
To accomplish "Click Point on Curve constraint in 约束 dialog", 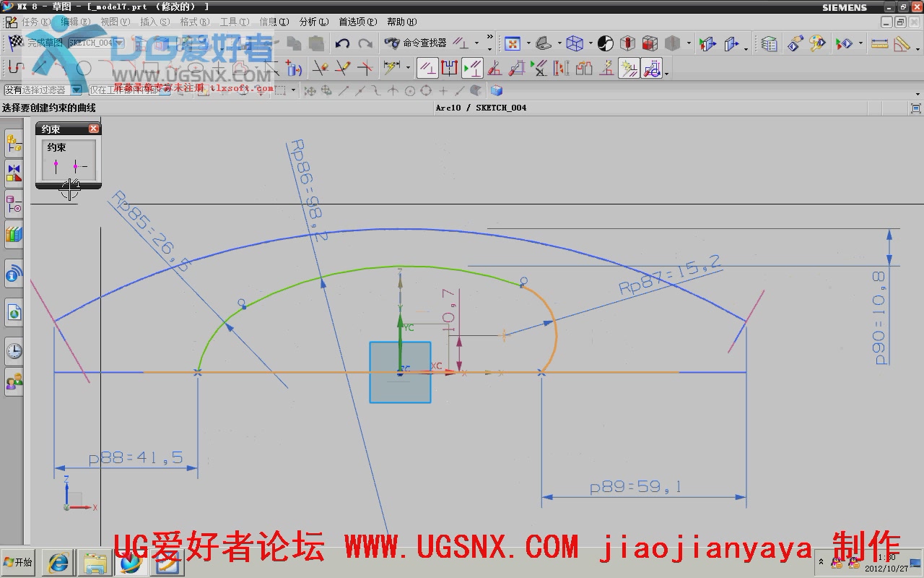I will (x=56, y=167).
